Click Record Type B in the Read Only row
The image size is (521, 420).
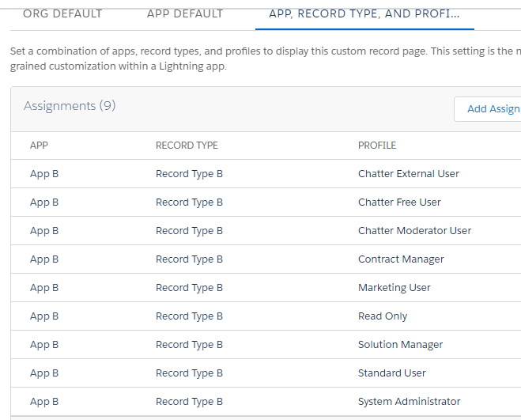click(189, 316)
